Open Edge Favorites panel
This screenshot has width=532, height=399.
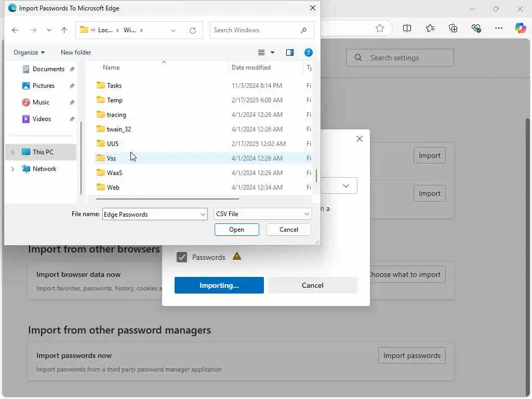point(430,28)
